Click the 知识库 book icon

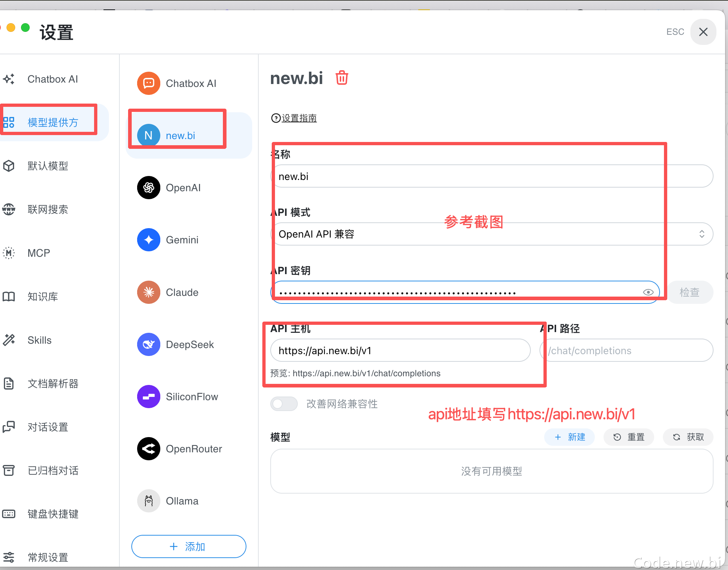click(x=9, y=297)
